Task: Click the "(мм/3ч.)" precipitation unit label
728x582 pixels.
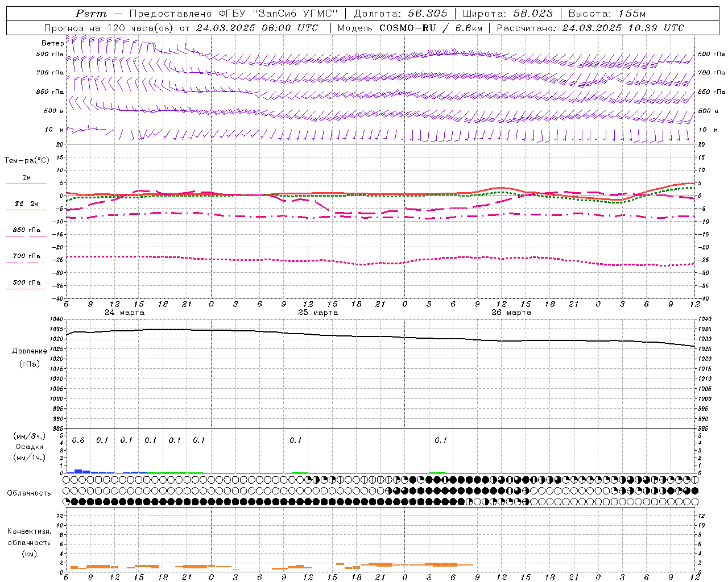Action: click(29, 436)
